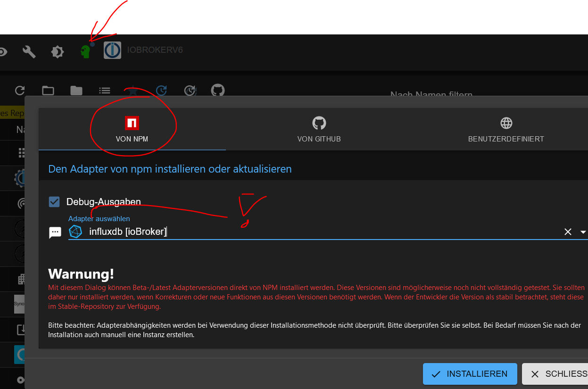
Task: Click the blue clock update filter icon
Action: click(x=161, y=91)
